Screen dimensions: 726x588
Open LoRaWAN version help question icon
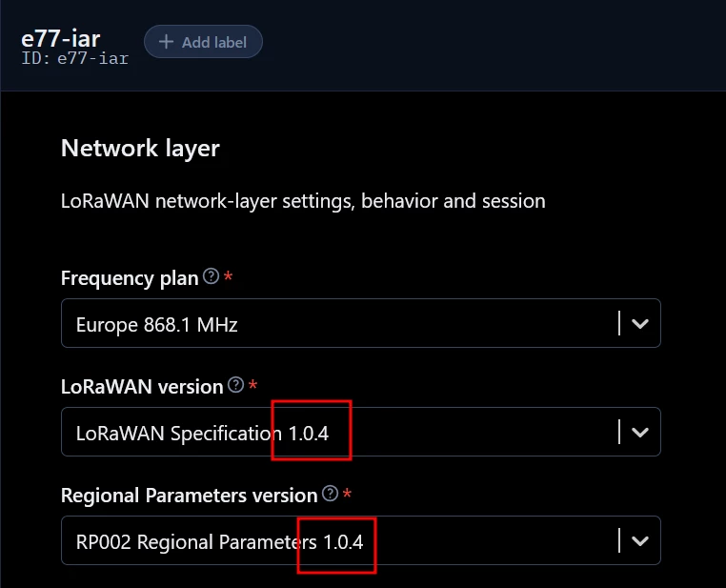(x=235, y=385)
